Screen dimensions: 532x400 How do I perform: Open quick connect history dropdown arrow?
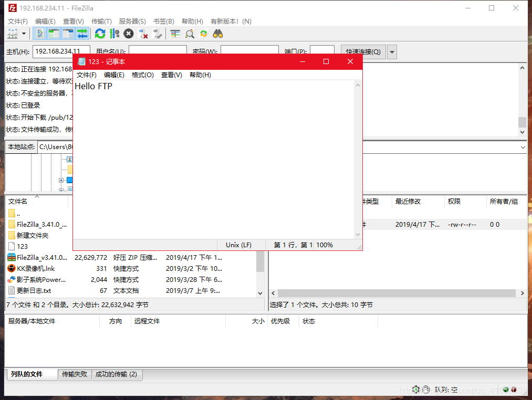[x=392, y=52]
